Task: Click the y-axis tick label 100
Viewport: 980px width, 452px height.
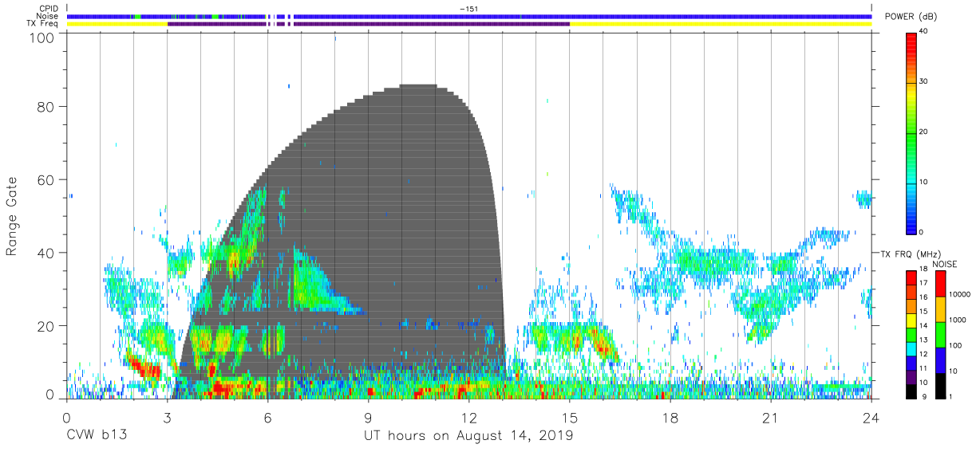Action: click(x=41, y=37)
